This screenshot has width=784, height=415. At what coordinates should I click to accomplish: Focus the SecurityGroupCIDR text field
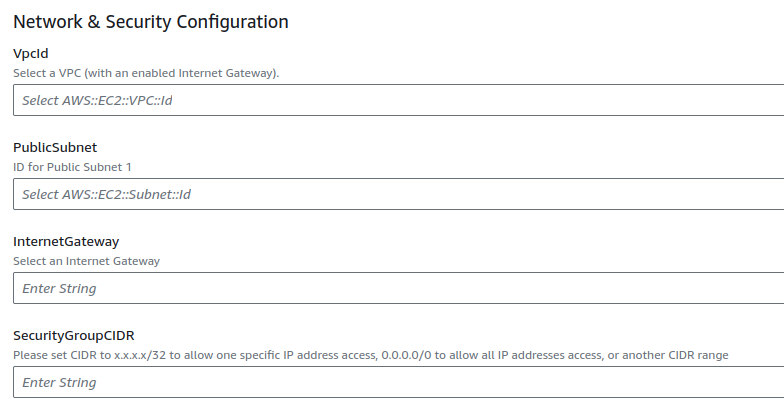[400, 382]
